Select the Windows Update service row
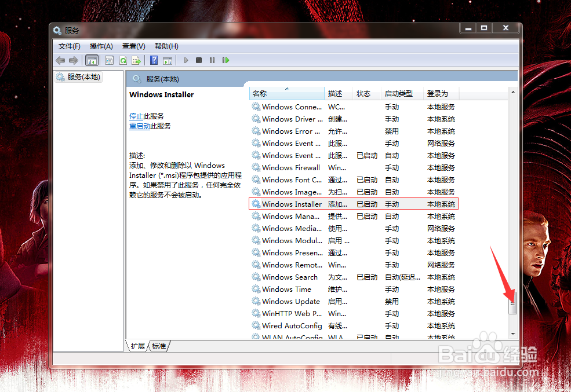 [x=354, y=302]
